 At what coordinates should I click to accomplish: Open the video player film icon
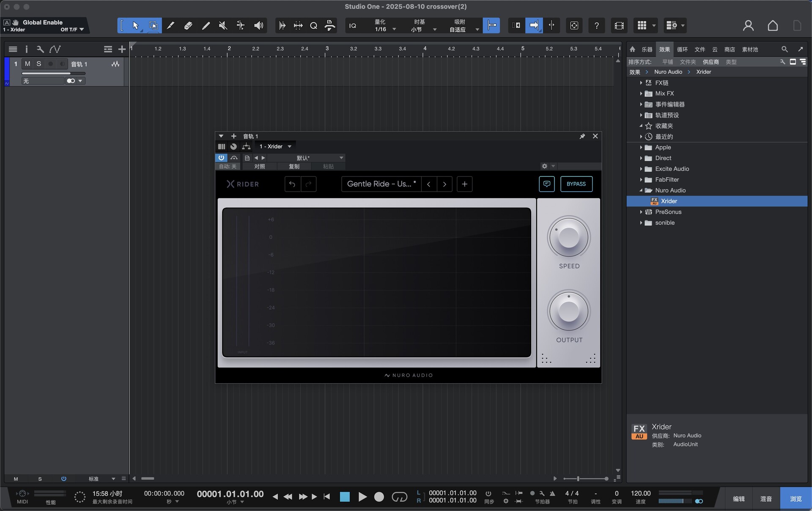[619, 26]
